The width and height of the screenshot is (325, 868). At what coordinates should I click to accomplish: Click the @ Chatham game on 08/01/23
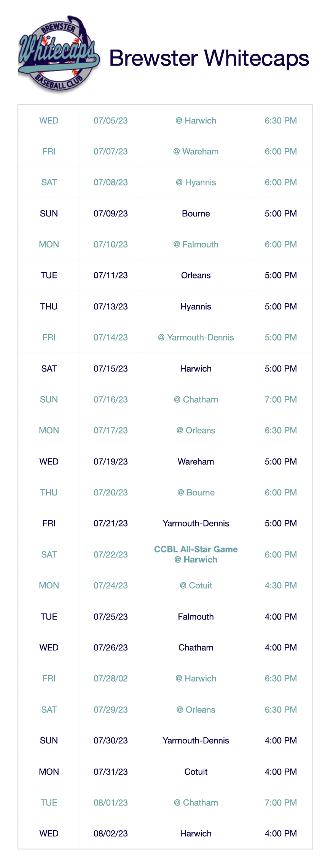(196, 803)
